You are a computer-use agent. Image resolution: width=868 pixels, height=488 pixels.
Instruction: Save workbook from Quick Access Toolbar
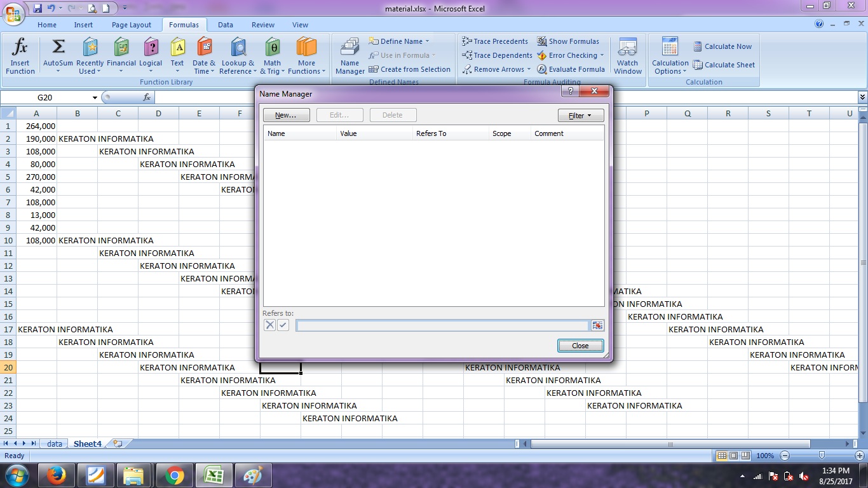(x=37, y=8)
